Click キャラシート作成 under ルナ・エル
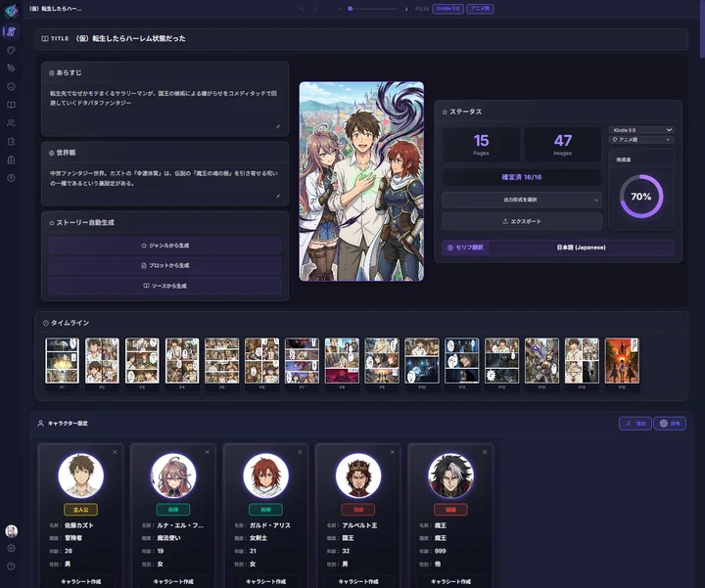Viewport: 705px width, 588px height. 173,581
